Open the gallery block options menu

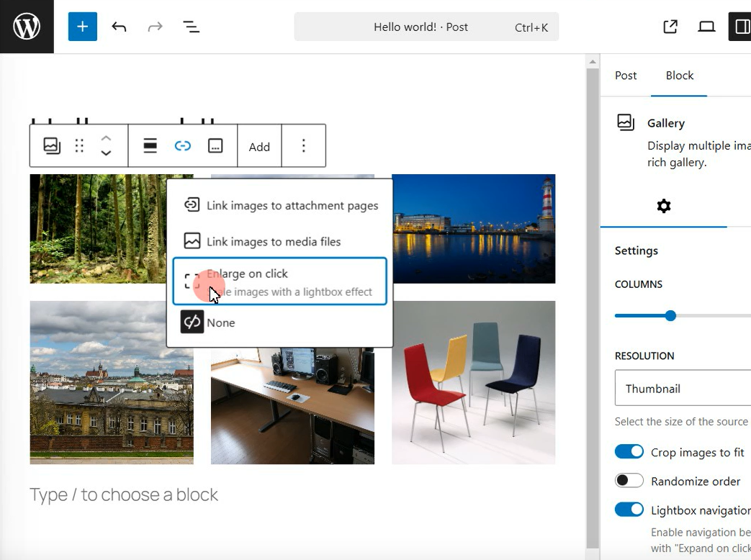tap(304, 145)
